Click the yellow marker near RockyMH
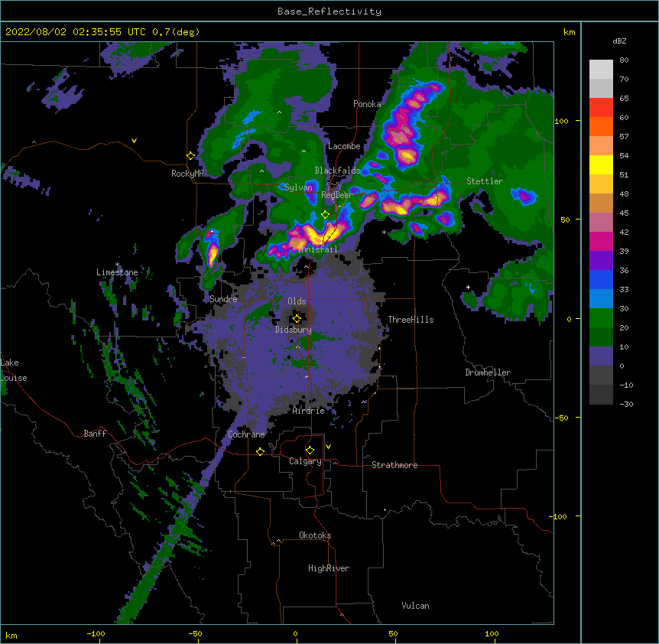Viewport: 659px width, 644px height. coord(191,156)
